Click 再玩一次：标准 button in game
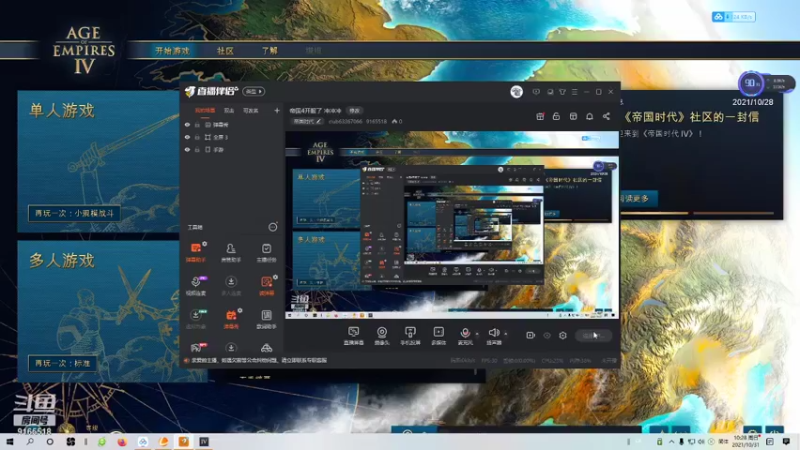This screenshot has height=450, width=800. (62, 363)
